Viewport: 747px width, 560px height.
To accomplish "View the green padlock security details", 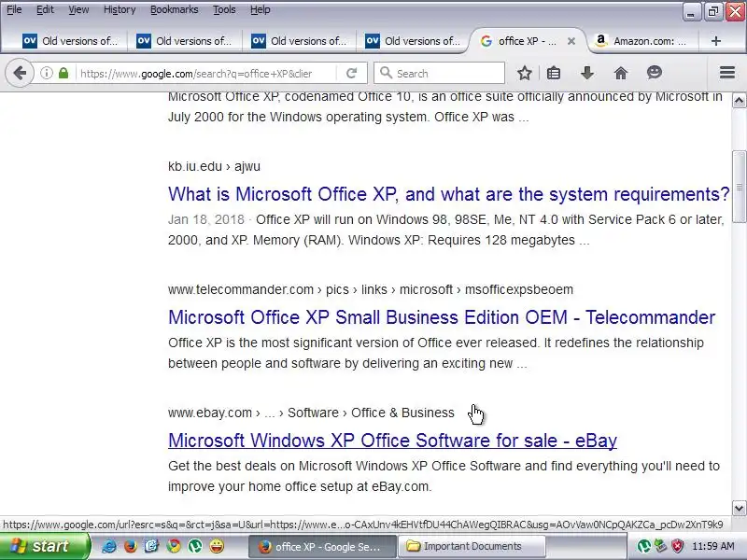I will [63, 74].
